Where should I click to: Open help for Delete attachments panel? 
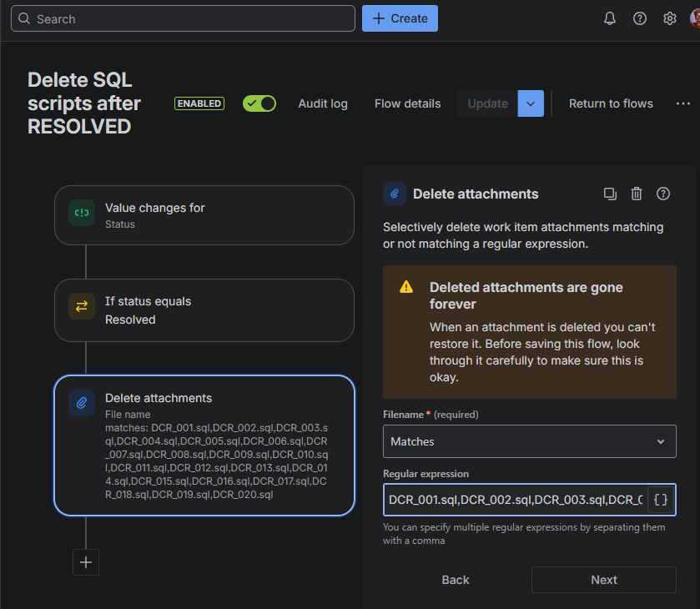663,194
